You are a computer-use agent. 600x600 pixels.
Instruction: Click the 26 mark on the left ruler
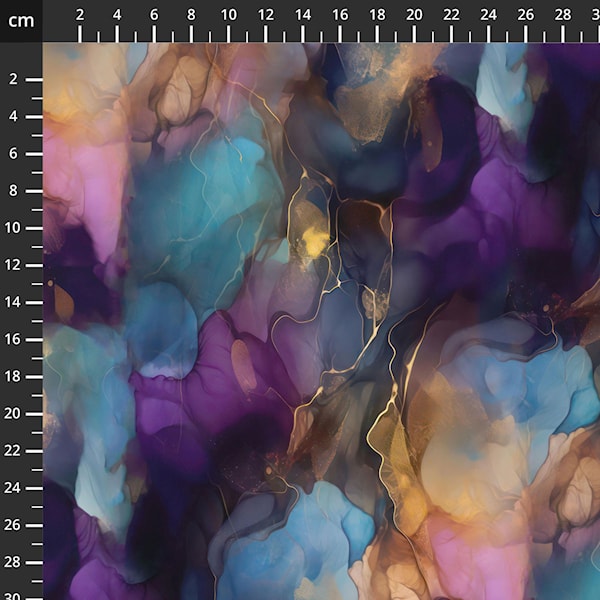(15, 524)
